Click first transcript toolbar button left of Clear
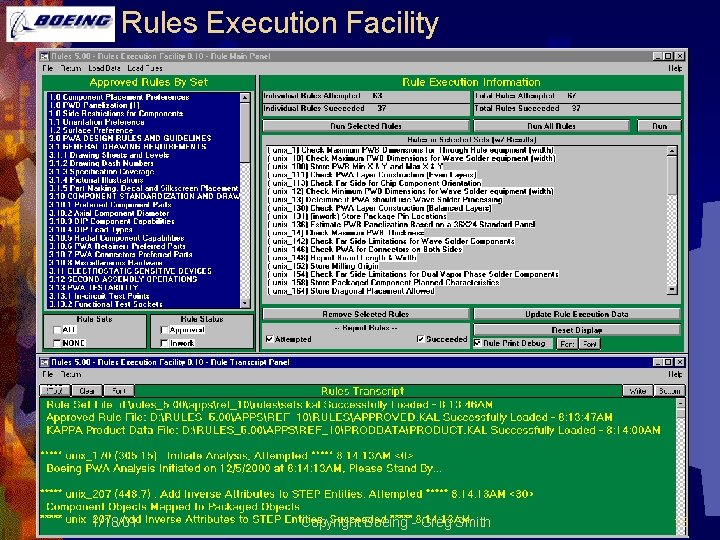 tap(55, 391)
